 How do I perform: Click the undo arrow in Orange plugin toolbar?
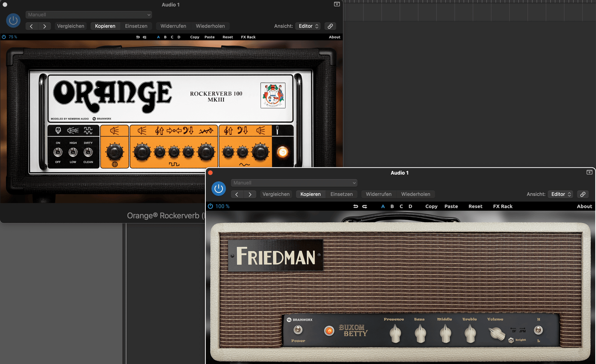pos(138,37)
